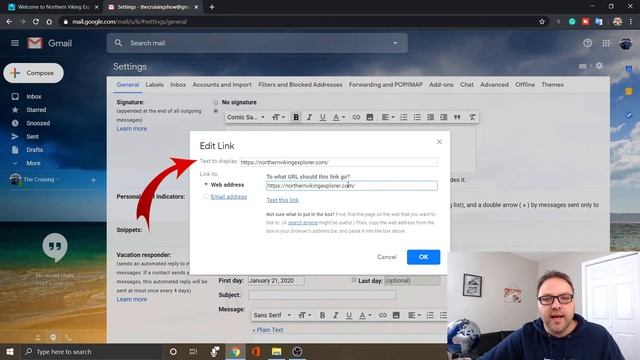Open Filters and Blocked Addresses tab

[300, 84]
